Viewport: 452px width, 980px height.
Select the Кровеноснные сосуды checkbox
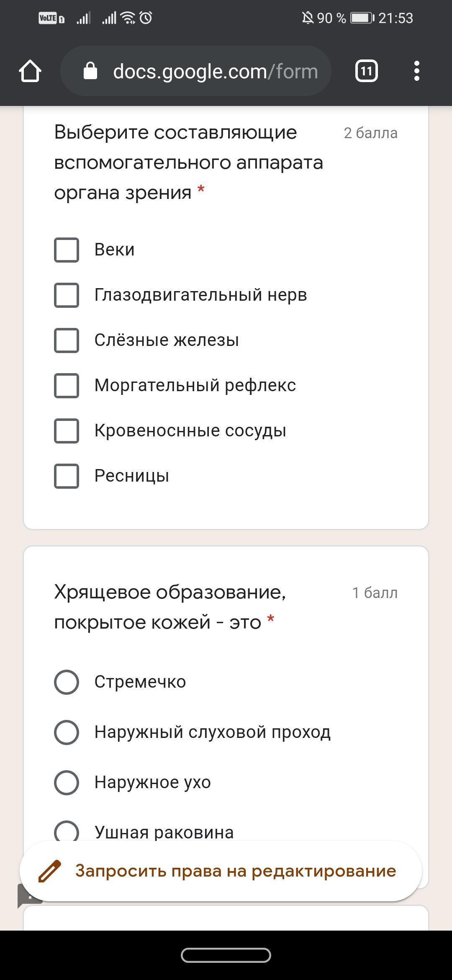(67, 431)
